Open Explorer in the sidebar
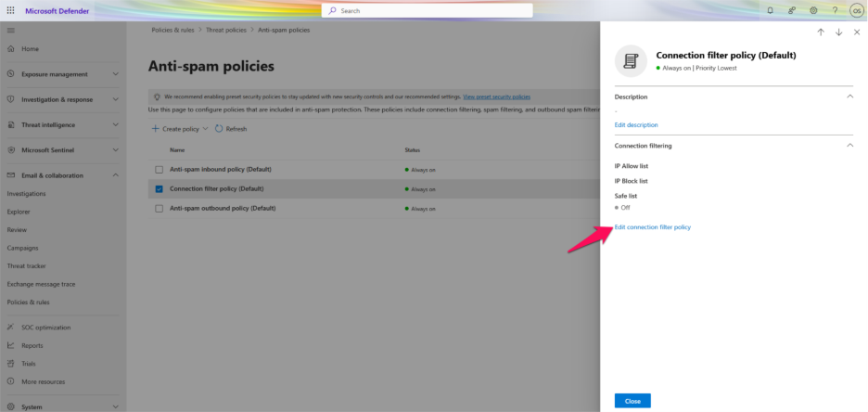868x412 pixels. pyautogui.click(x=19, y=212)
